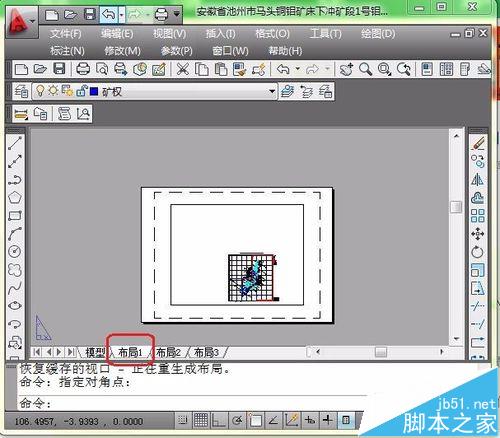The height and width of the screenshot is (438, 500).
Task: Click the blue layer color swatch
Action: [94, 91]
